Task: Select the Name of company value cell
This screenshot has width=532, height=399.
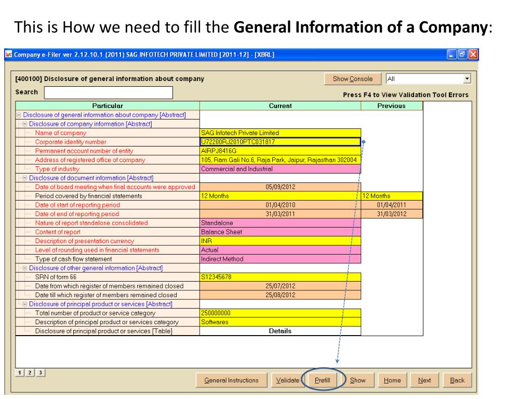Action: (x=280, y=133)
